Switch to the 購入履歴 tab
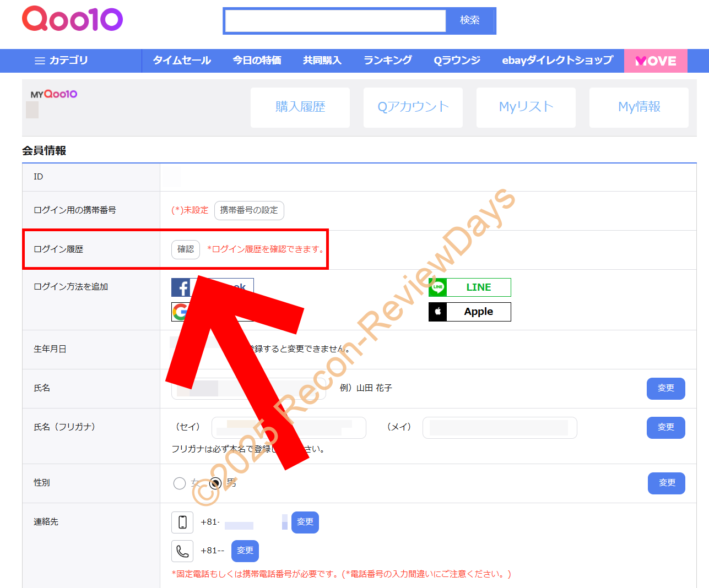The height and width of the screenshot is (588, 709). [x=300, y=107]
